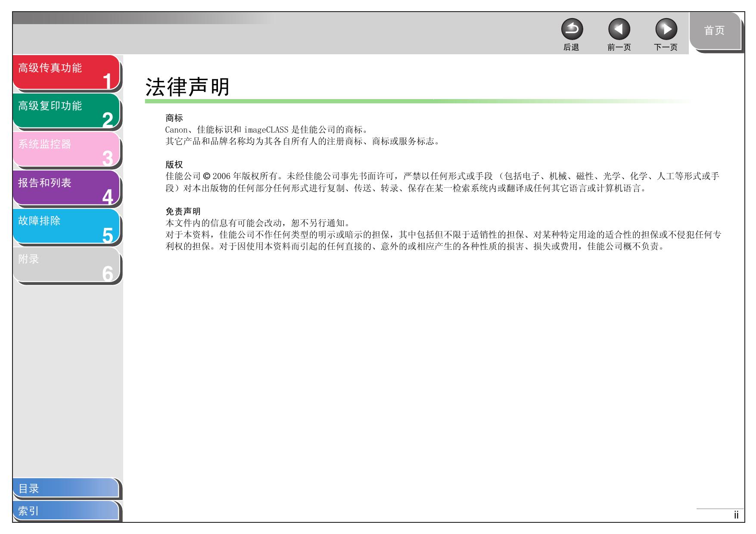Open the 目录 table of contents
Image resolution: width=756 pixels, height=534 pixels.
(x=65, y=488)
